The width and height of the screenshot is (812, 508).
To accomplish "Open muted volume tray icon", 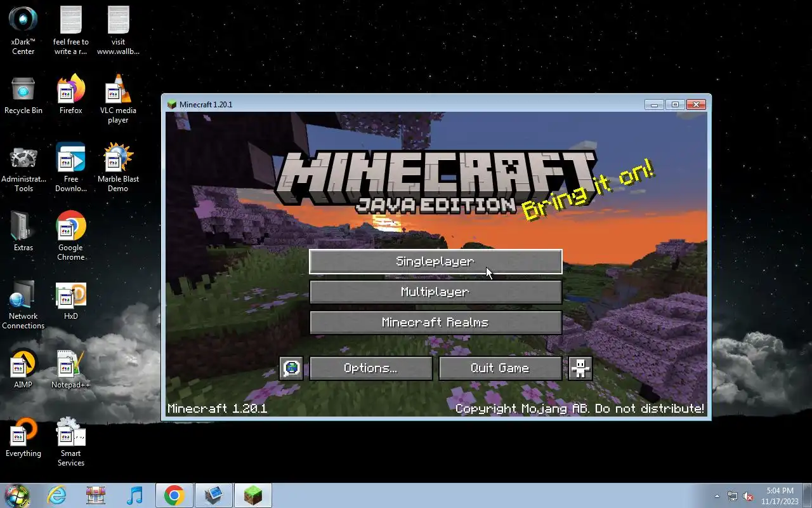I will click(x=748, y=496).
